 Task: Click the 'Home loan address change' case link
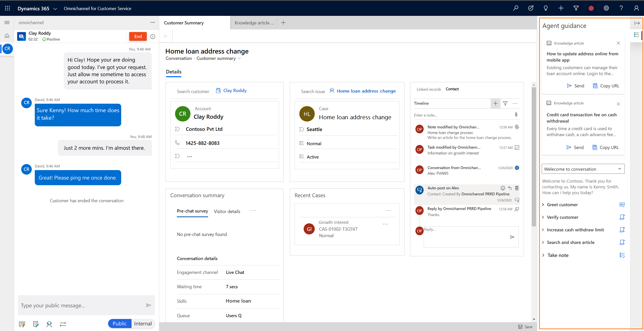pos(366,90)
